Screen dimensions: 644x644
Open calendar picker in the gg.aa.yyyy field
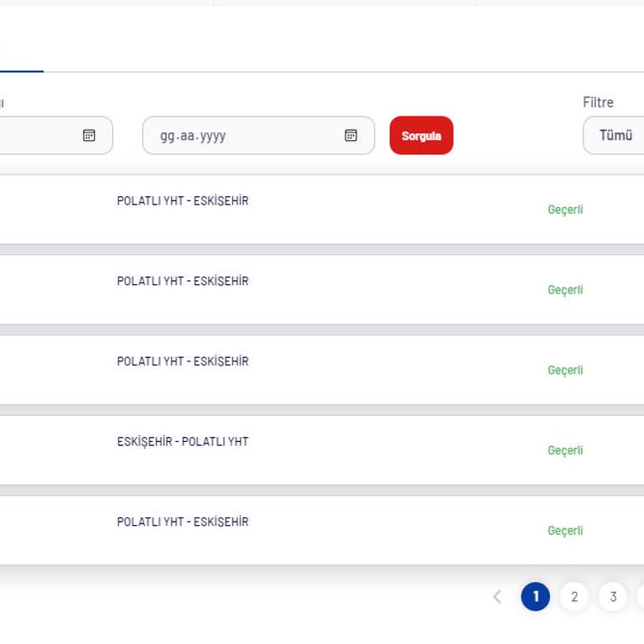click(351, 136)
